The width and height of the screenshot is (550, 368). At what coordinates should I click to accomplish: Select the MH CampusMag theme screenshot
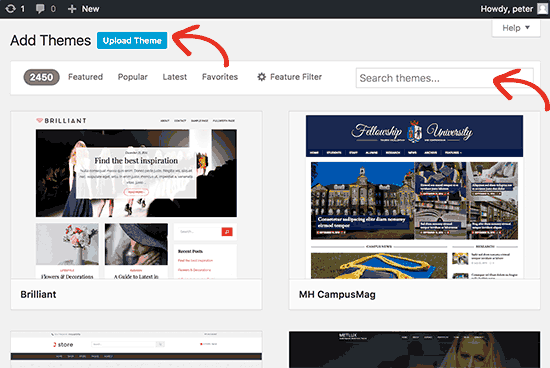(x=414, y=195)
